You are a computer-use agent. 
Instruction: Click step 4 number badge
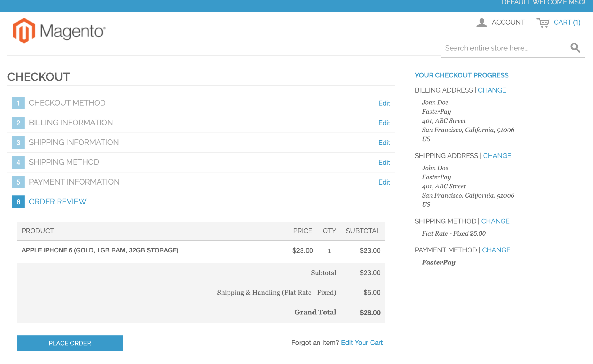18,162
